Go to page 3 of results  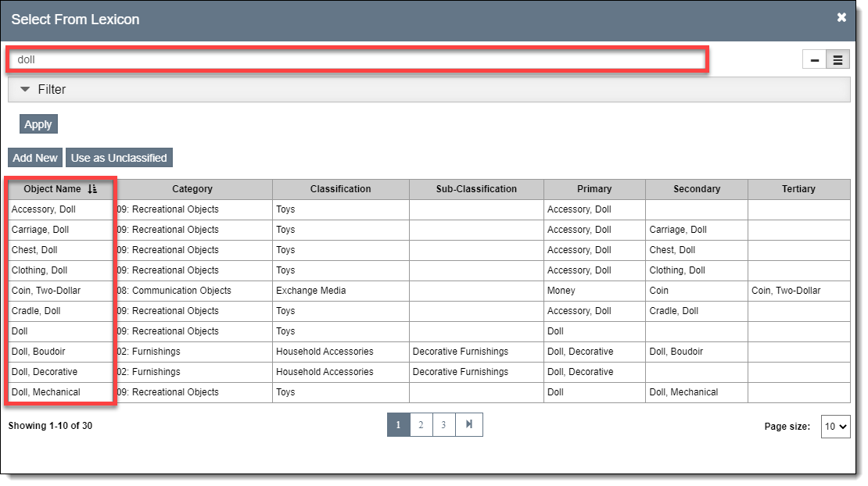point(444,424)
